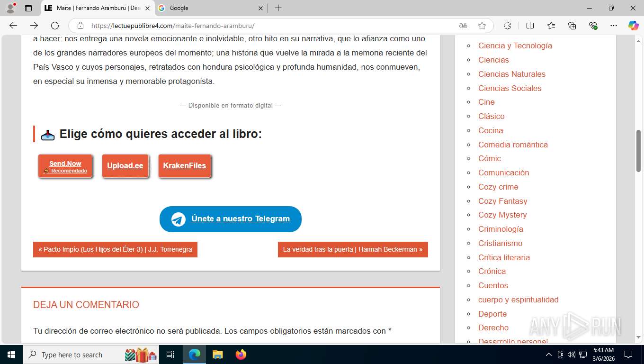Open the notification center icon

point(628,355)
